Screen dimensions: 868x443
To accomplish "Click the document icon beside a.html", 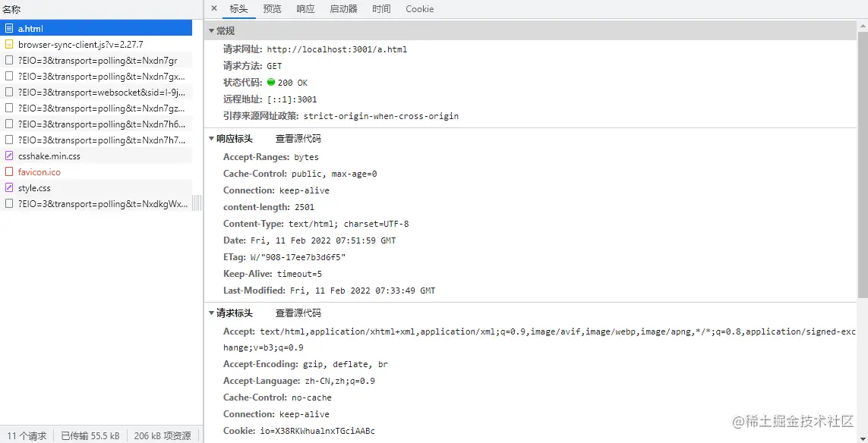I will point(9,28).
